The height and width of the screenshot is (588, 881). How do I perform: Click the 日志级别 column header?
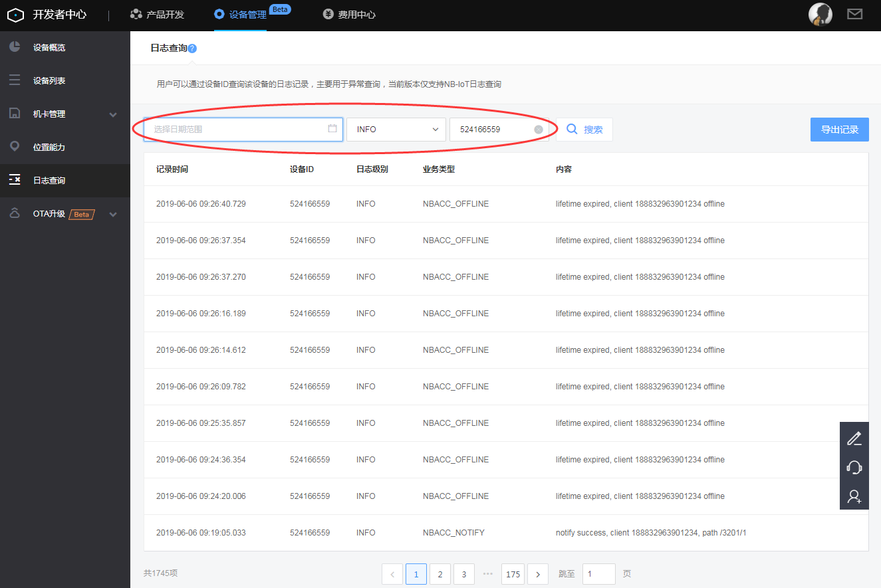click(x=372, y=169)
